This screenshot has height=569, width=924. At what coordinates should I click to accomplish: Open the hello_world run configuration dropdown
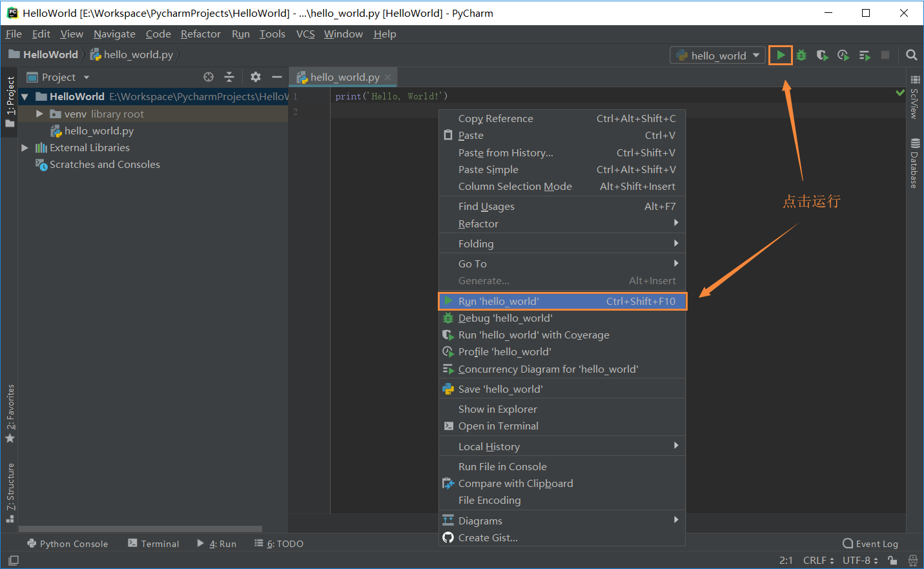point(718,56)
